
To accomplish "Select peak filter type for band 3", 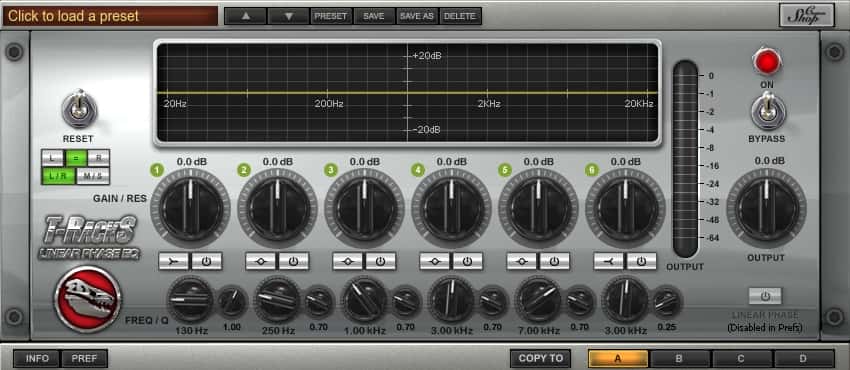I will tap(348, 261).
